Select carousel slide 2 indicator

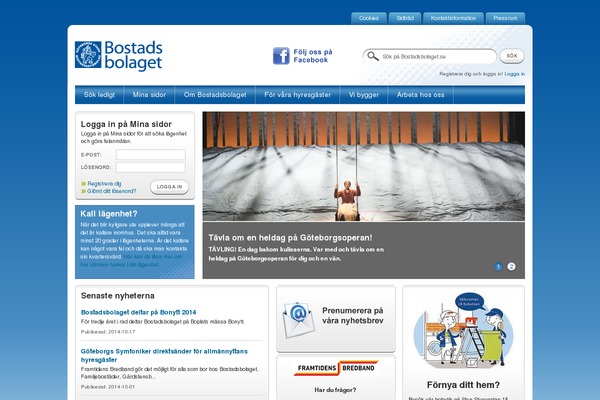tap(511, 266)
